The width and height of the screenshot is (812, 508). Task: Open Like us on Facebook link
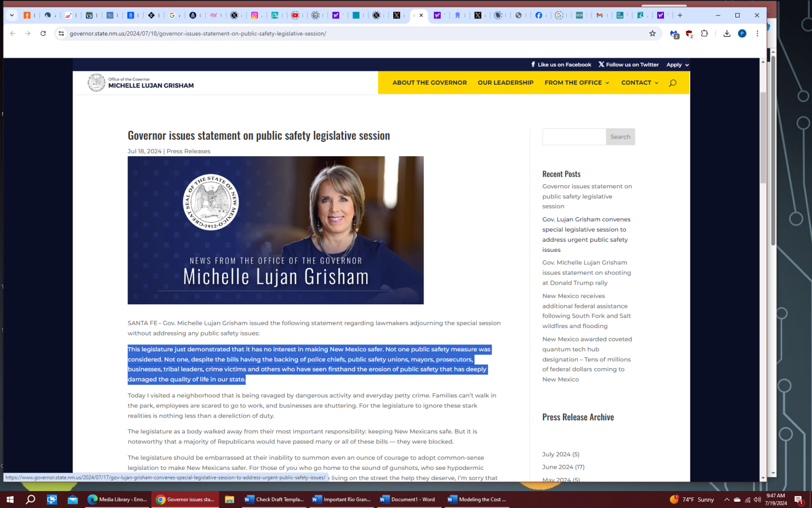(561, 65)
